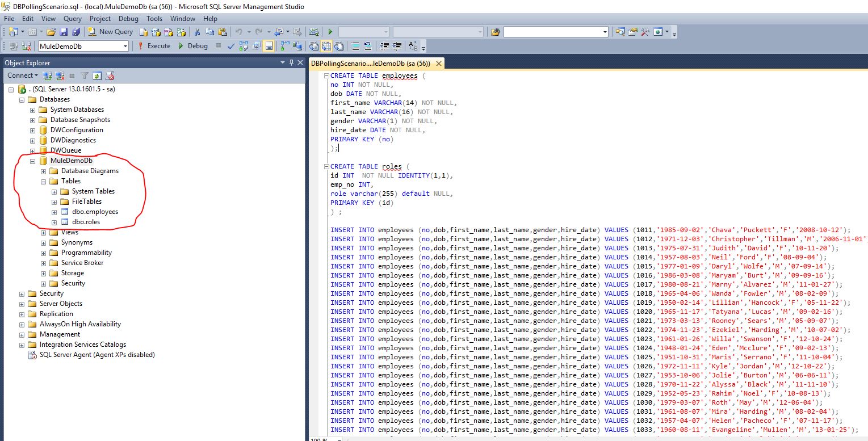Click Connect Object Explorer icon in panel toolbar
The height and width of the screenshot is (441, 868).
tap(48, 75)
